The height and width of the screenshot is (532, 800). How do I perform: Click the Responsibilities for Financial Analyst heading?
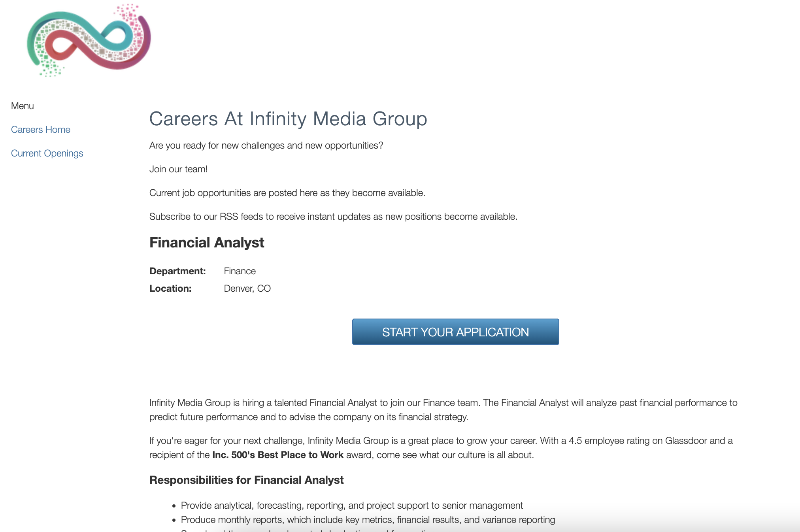point(246,480)
